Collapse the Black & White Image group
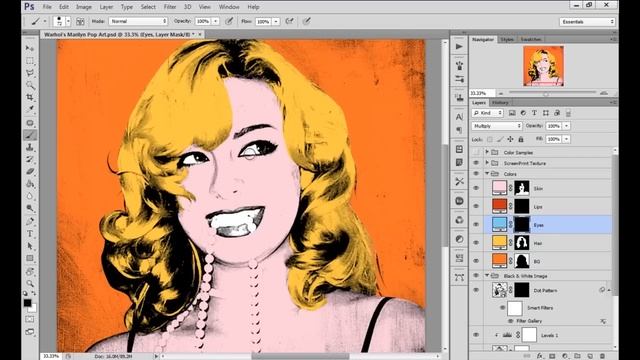Viewport: 640px width, 360px height. tap(487, 276)
